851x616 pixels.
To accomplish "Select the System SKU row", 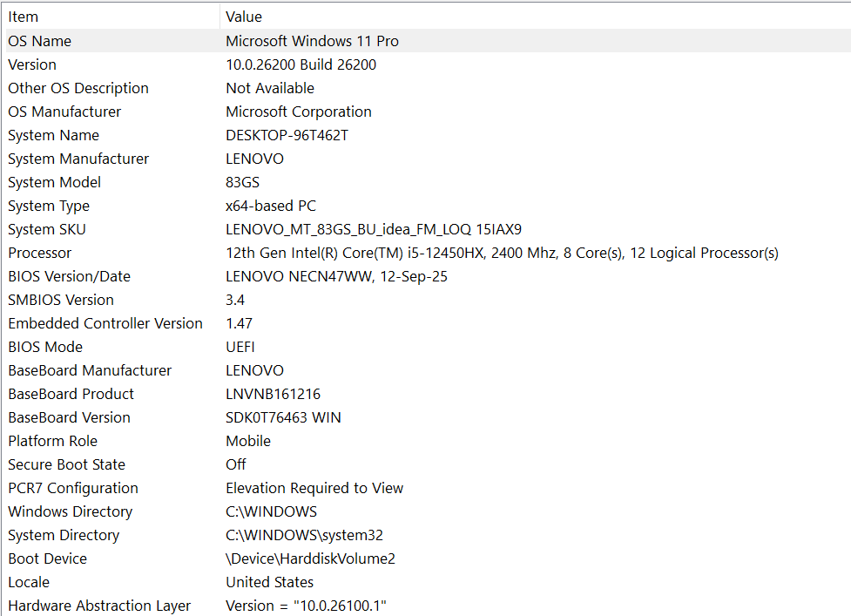I will coord(429,229).
